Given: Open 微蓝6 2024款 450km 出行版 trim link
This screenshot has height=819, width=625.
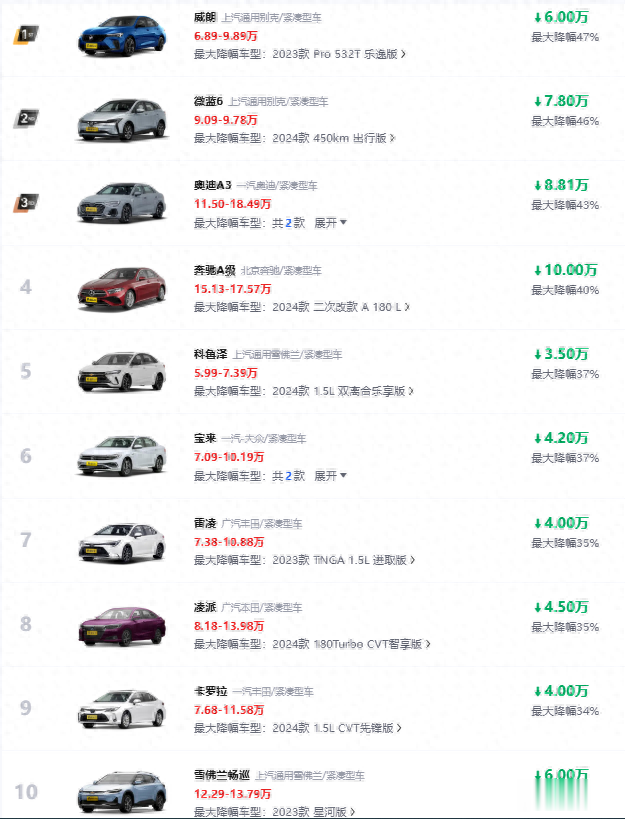Looking at the screenshot, I should [325, 138].
